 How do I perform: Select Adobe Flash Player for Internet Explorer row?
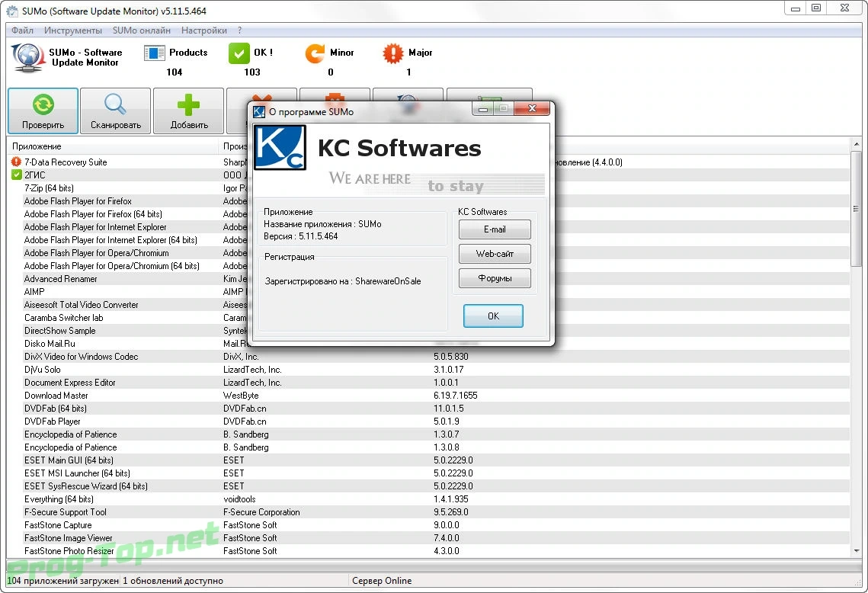[429, 227]
